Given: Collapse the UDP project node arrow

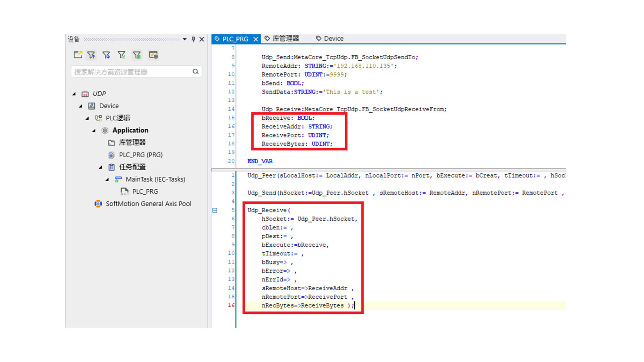Looking at the screenshot, I should tap(74, 94).
